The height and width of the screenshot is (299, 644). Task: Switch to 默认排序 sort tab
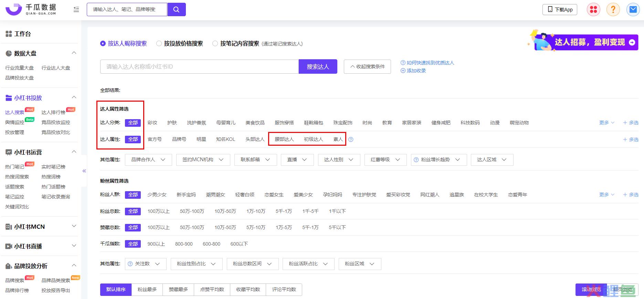(116, 290)
